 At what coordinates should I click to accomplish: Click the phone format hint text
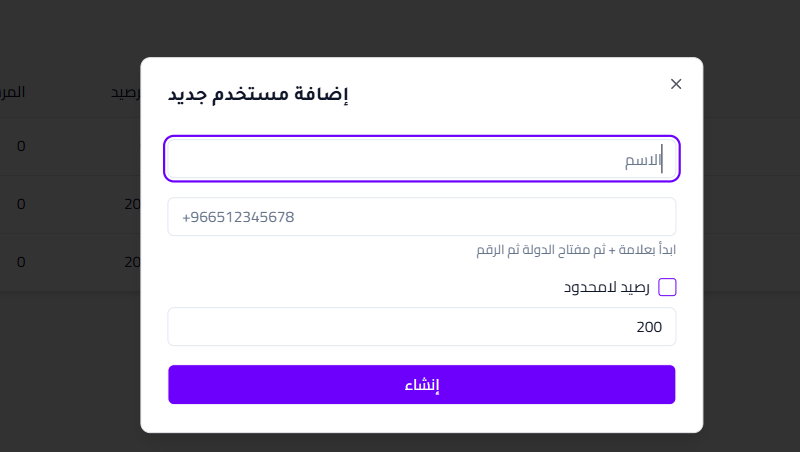(575, 250)
